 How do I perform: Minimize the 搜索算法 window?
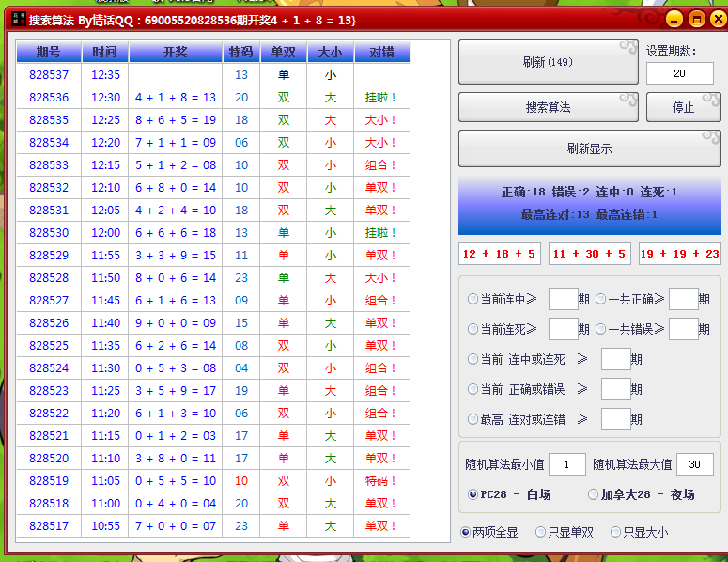click(674, 19)
